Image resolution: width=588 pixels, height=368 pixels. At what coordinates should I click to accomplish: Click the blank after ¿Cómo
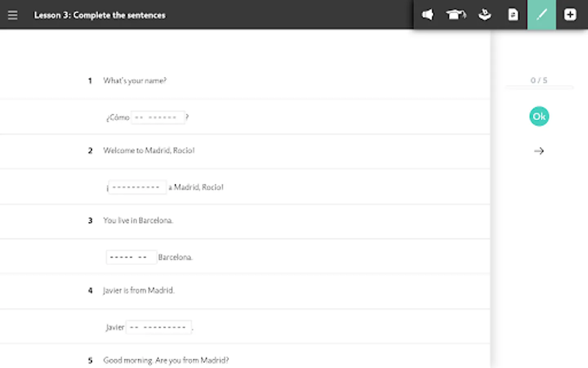158,118
